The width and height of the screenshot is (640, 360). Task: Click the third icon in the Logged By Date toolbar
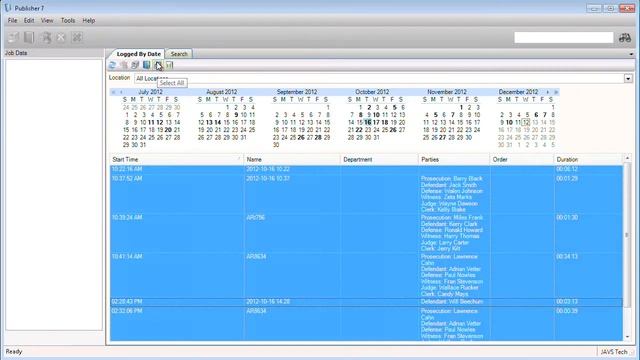point(135,65)
